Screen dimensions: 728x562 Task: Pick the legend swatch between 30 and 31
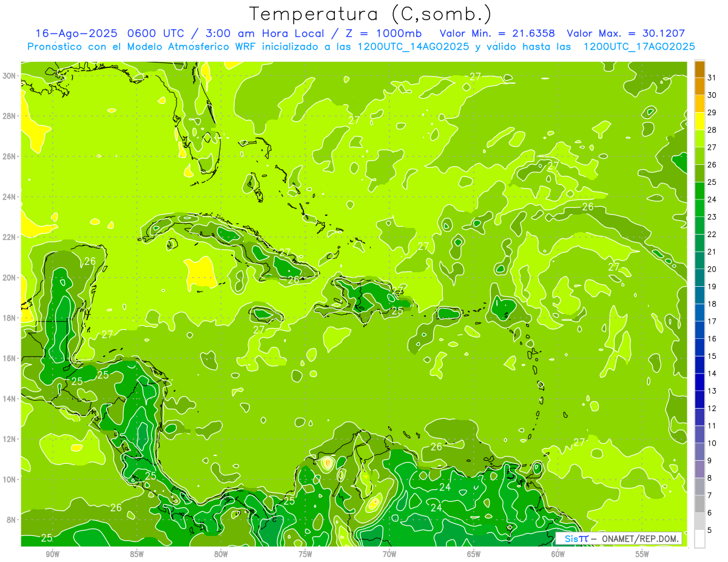pos(699,86)
